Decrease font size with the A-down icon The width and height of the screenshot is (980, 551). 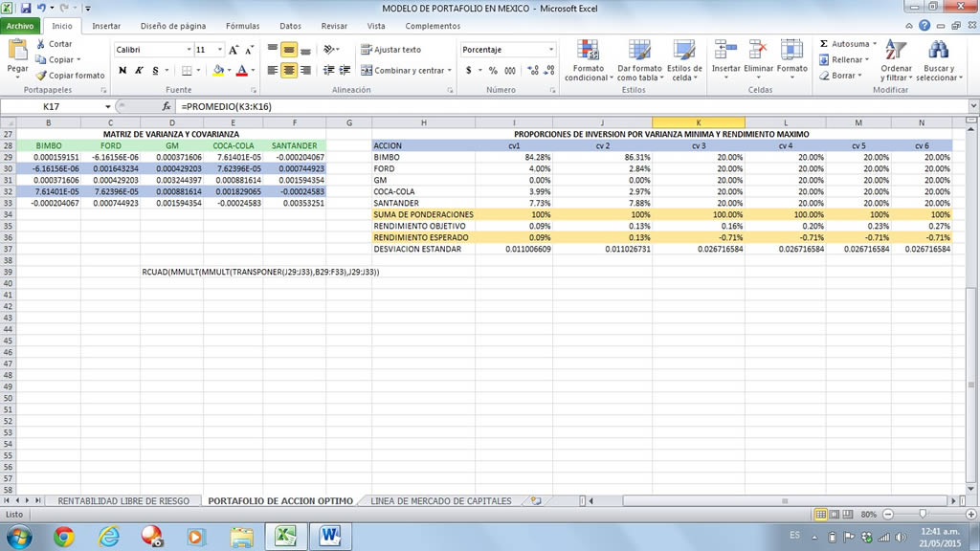[x=249, y=50]
